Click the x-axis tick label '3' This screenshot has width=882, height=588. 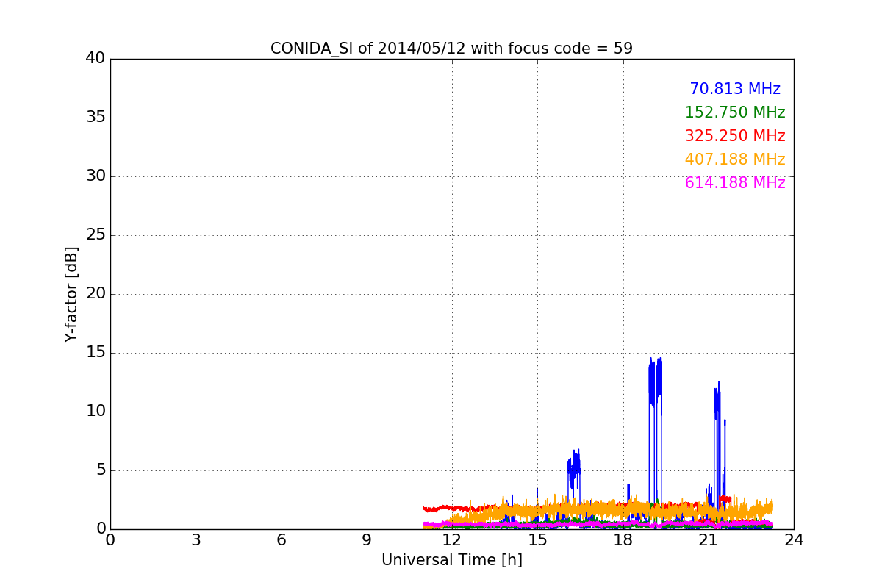pos(196,540)
